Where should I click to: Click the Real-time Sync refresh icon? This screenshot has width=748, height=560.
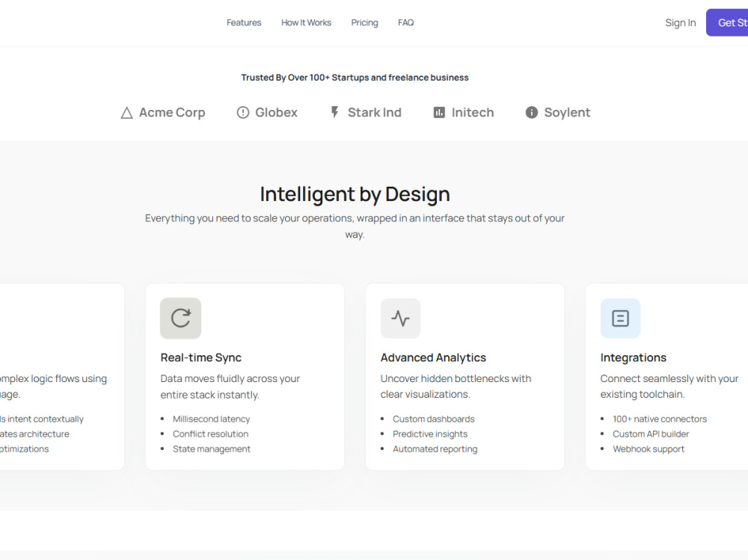[181, 319]
